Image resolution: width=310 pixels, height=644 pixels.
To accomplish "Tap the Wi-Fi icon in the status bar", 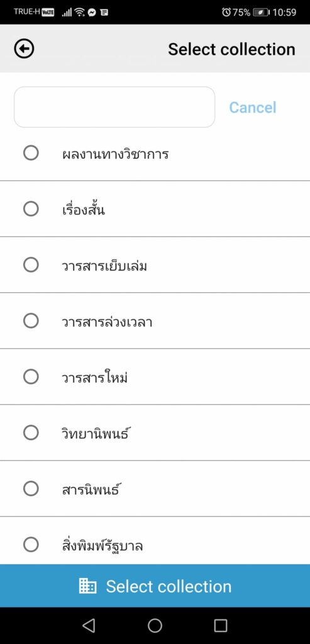I will [x=79, y=13].
